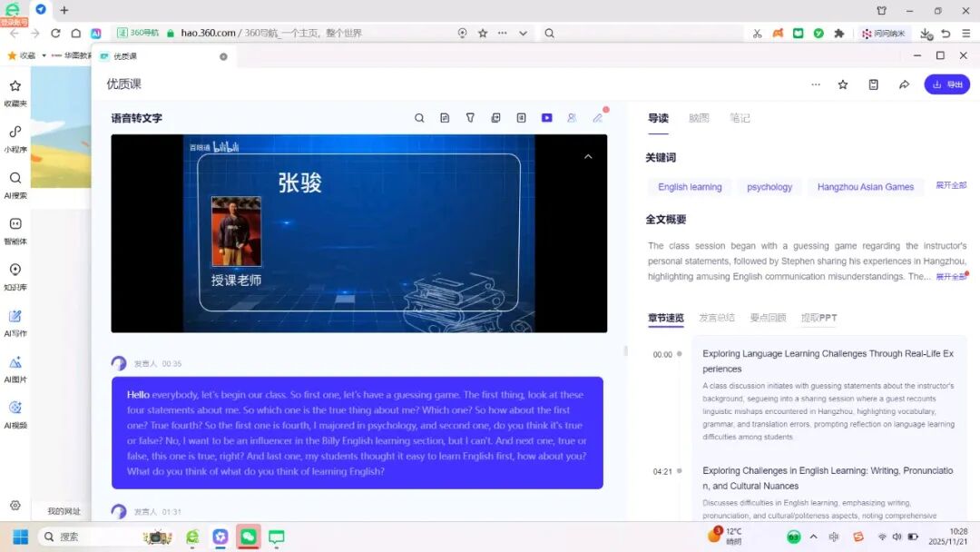The height and width of the screenshot is (552, 980).
Task: Expand 展开全部 in the 全文概要 summary
Action: (952, 277)
